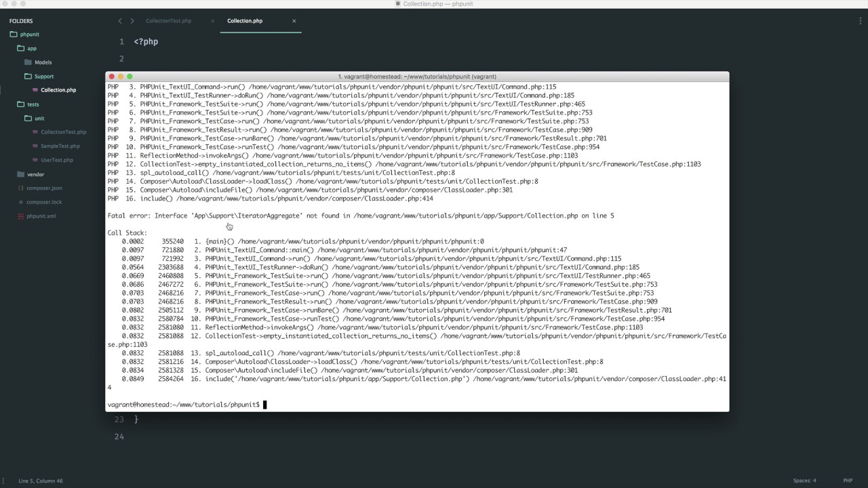Collapse the tests folder in sidebar
Screen dimensions: 868x488
tap(20, 104)
